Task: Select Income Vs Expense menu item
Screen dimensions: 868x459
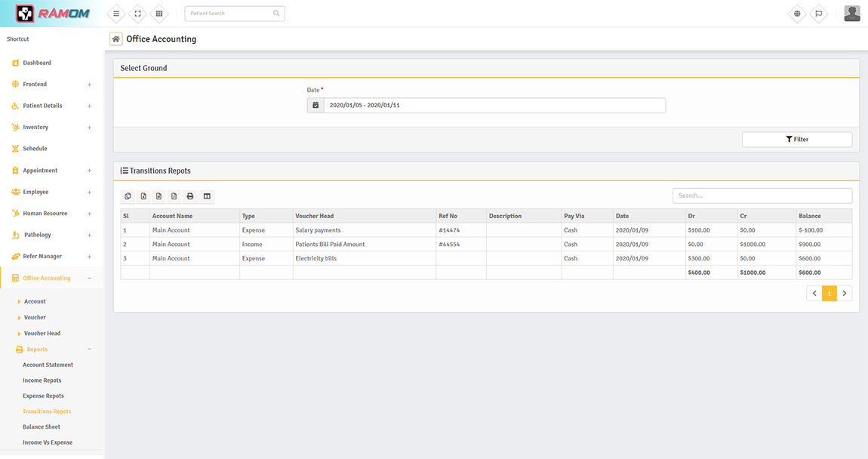Action: (x=48, y=442)
